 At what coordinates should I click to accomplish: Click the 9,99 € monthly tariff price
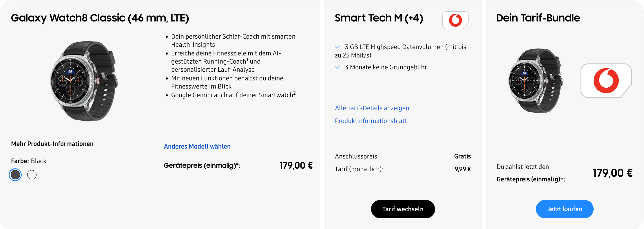click(x=463, y=169)
